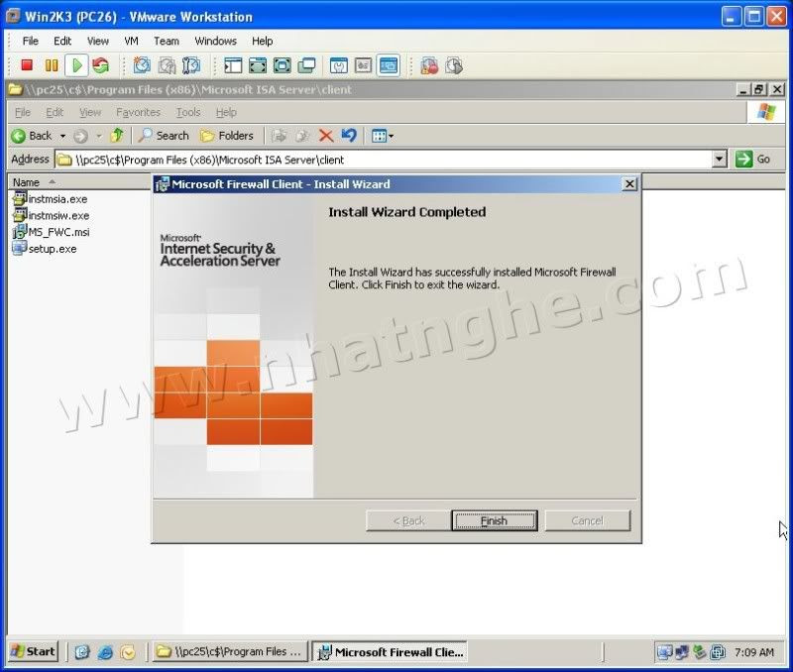Screen dimensions: 793x672
Task: Open the VMware Windows menu
Action: pos(215,41)
